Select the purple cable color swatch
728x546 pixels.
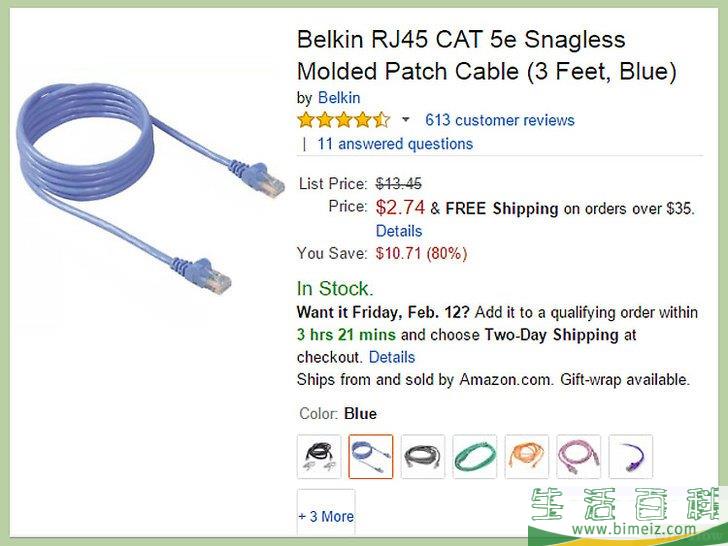pos(631,457)
